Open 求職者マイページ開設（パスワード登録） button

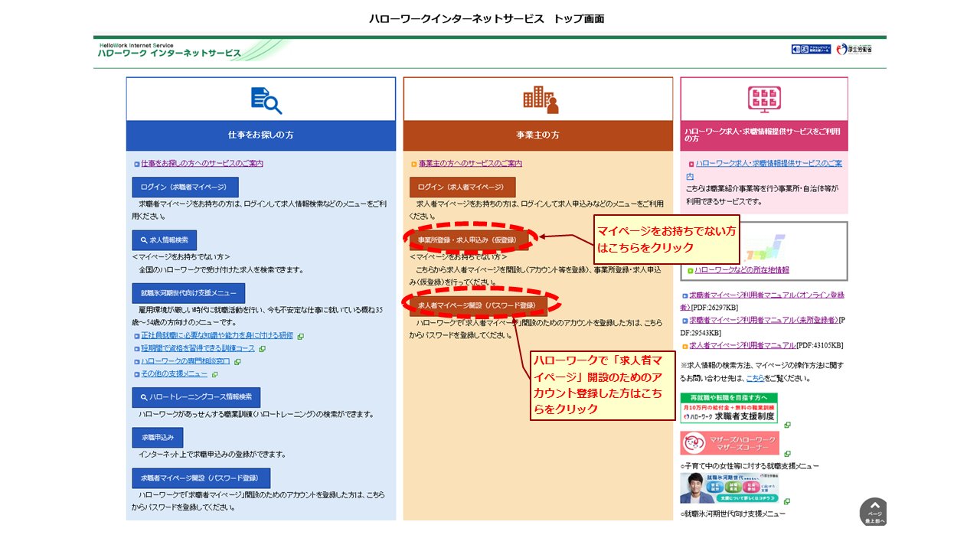201,478
